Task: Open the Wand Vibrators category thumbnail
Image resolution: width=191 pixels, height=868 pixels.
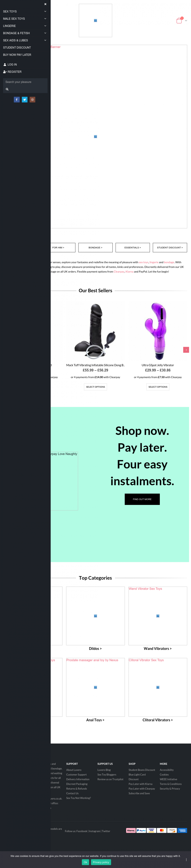Action: click(158, 616)
